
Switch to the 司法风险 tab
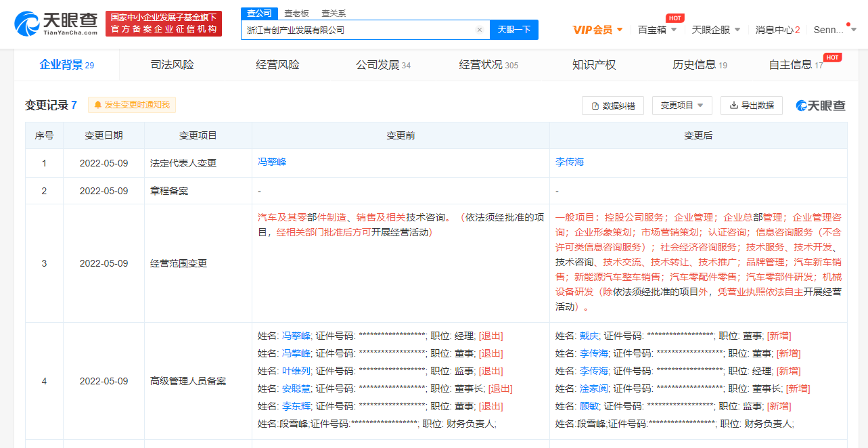point(172,65)
